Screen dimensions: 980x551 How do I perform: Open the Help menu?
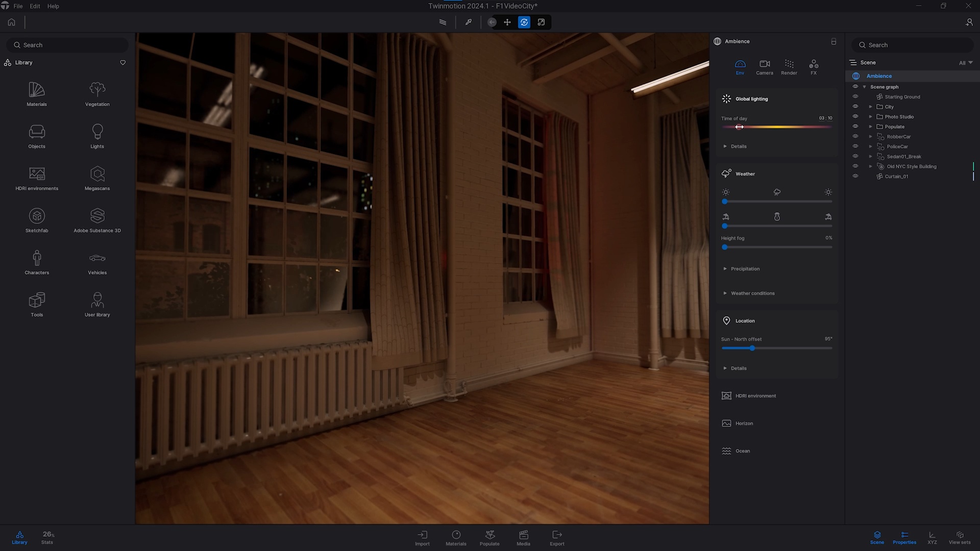pos(53,6)
